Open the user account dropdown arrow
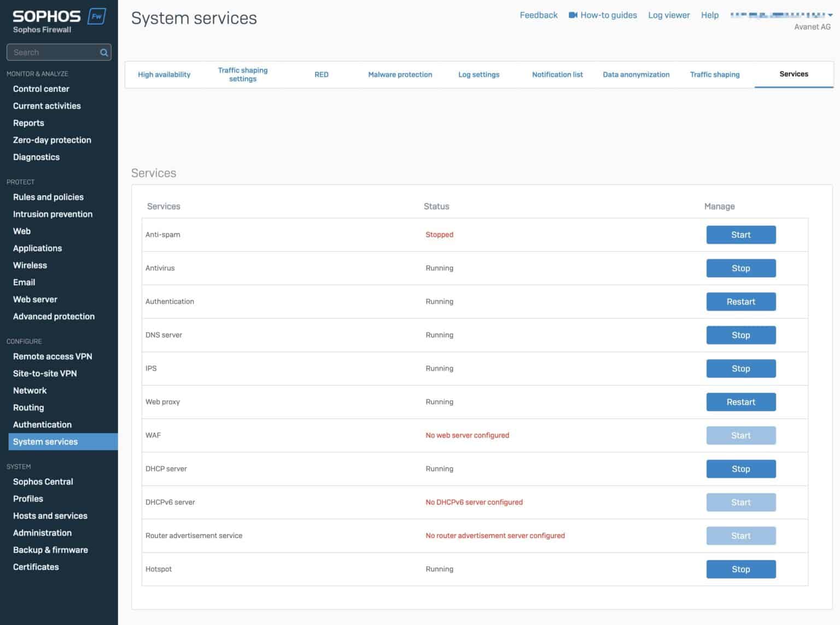This screenshot has width=840, height=625. [x=830, y=15]
